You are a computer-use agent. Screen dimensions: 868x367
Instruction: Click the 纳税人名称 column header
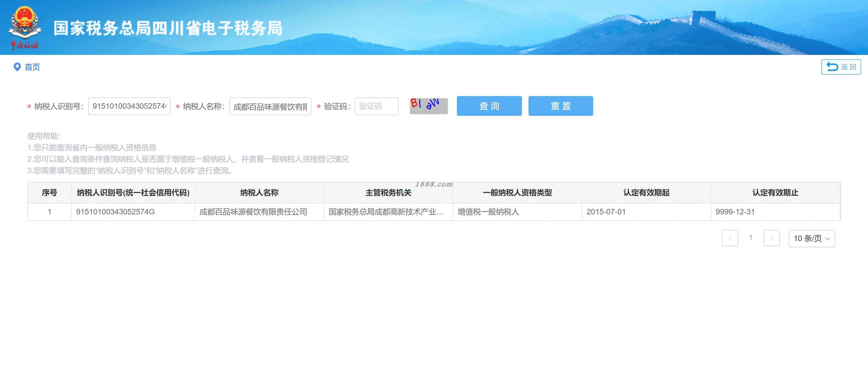pyautogui.click(x=259, y=193)
